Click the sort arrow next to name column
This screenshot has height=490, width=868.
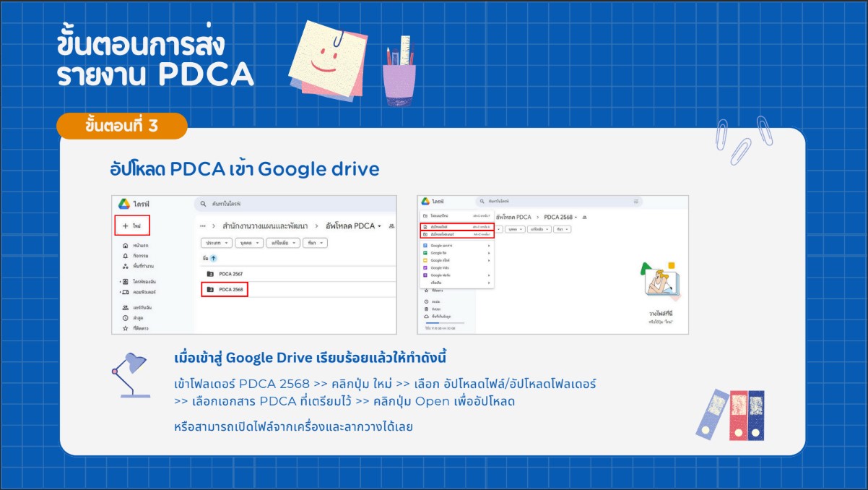(x=214, y=258)
